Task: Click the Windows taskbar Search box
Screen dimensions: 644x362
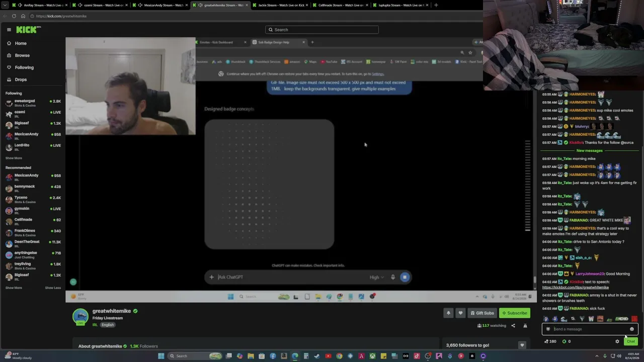Action: (x=195, y=356)
